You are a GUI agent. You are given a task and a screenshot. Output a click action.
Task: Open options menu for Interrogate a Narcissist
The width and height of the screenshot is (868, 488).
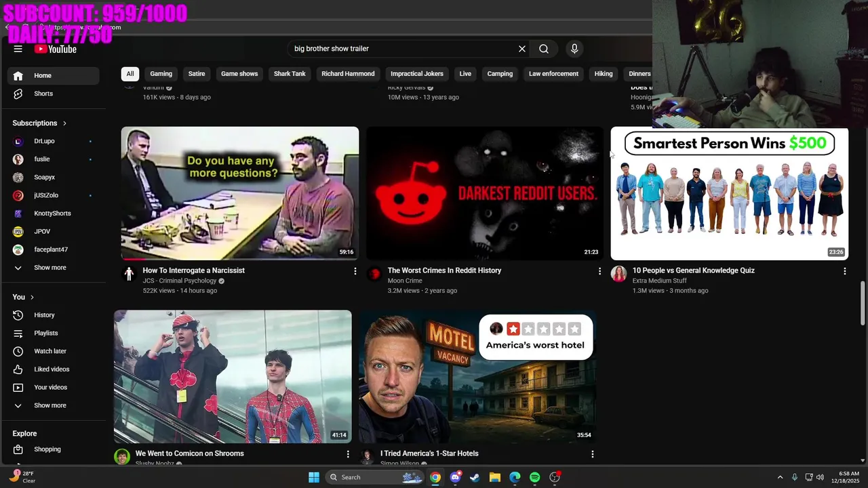pos(355,271)
